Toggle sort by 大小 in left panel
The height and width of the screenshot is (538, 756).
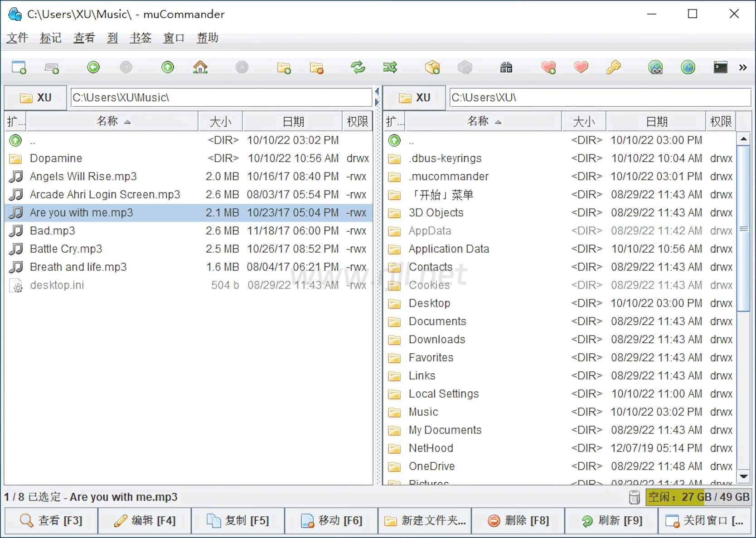220,121
